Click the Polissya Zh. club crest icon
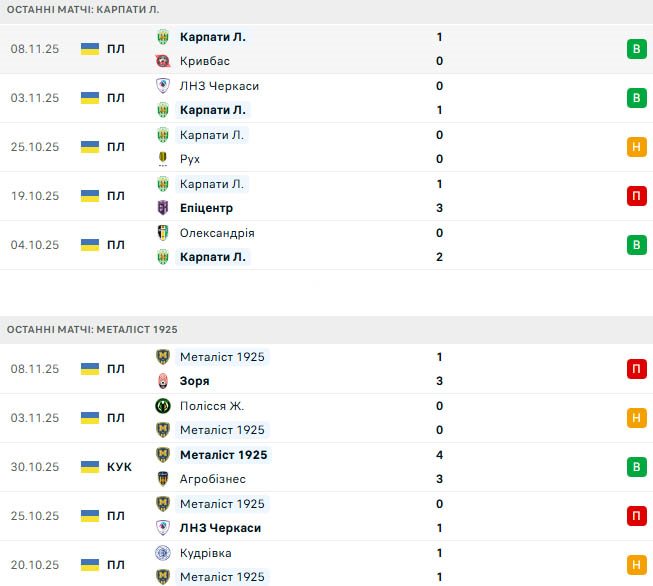653x586 pixels. (163, 406)
